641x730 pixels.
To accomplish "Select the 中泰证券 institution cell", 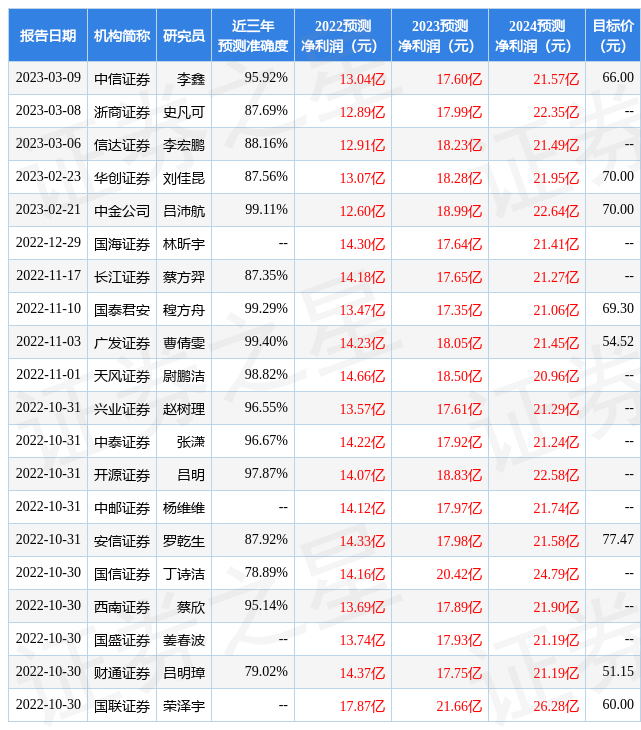I will click(122, 442).
